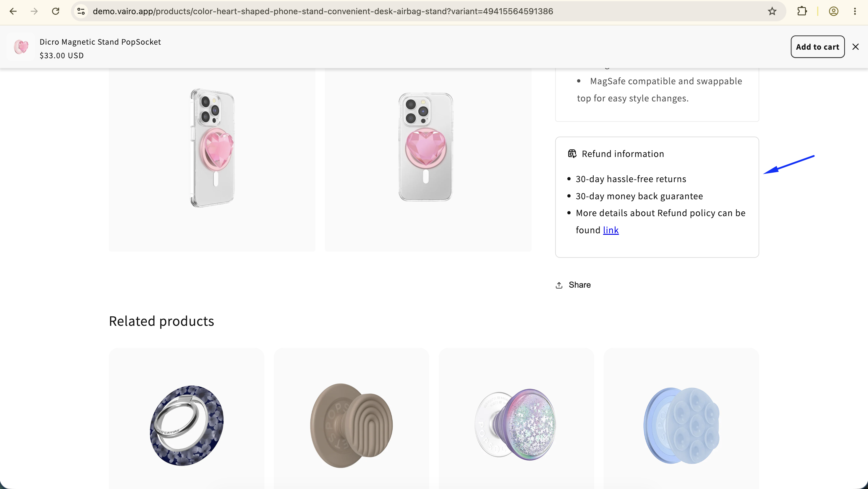Screen dimensions: 868x489
Task: Click the pink heart thumbnail in sticky bar
Action: (21, 47)
